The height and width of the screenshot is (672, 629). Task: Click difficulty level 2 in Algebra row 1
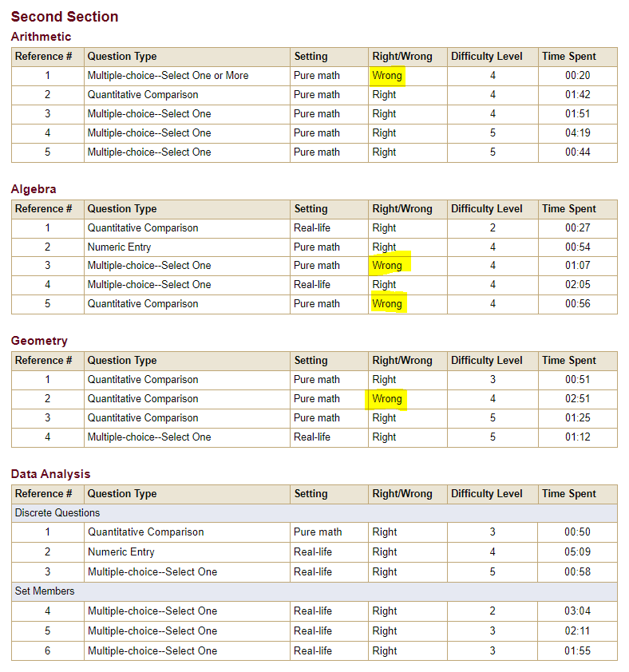tap(493, 228)
